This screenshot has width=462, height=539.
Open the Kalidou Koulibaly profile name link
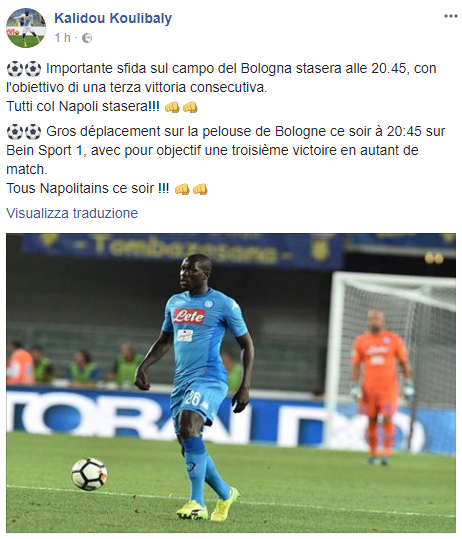click(x=113, y=18)
